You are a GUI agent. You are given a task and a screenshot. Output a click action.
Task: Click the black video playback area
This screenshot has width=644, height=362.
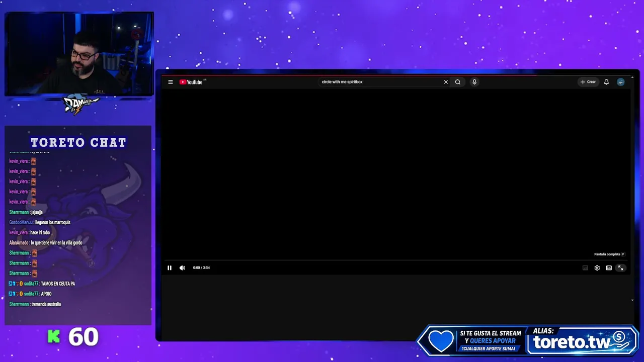click(x=395, y=173)
